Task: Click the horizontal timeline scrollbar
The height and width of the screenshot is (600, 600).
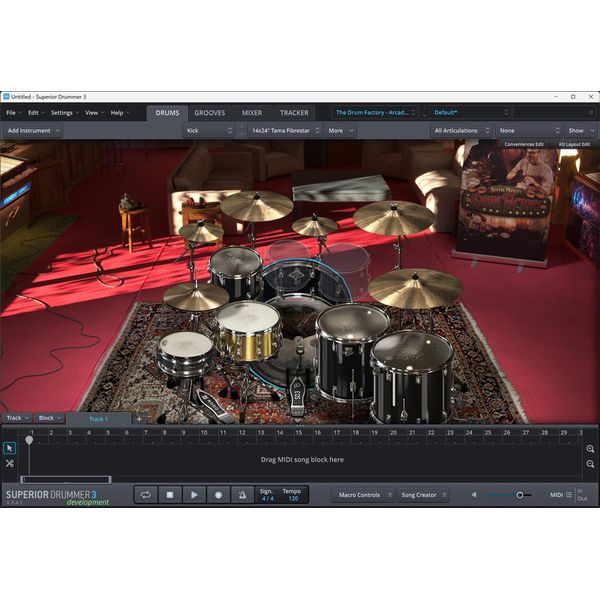Action: [66, 479]
